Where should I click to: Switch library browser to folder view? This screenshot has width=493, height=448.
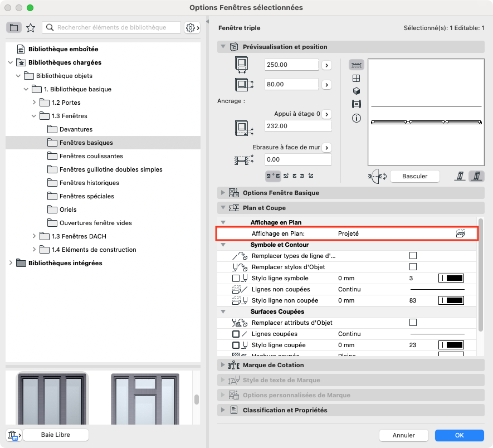coord(14,28)
